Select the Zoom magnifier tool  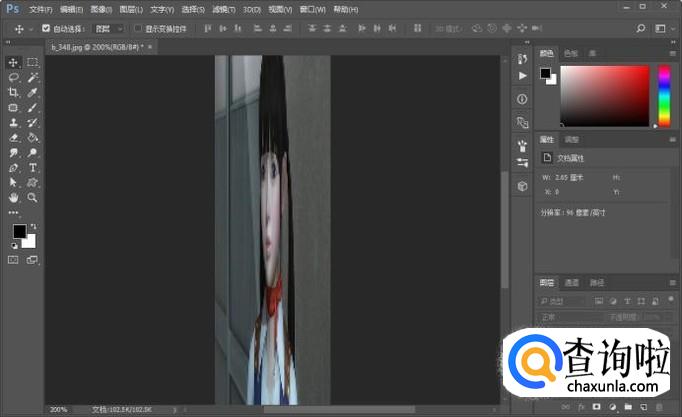32,198
